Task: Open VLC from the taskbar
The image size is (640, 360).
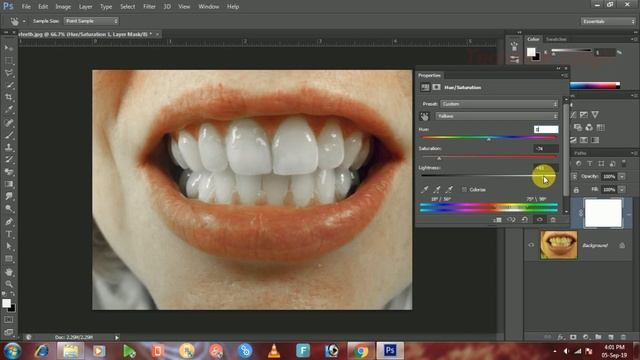Action: click(274, 351)
